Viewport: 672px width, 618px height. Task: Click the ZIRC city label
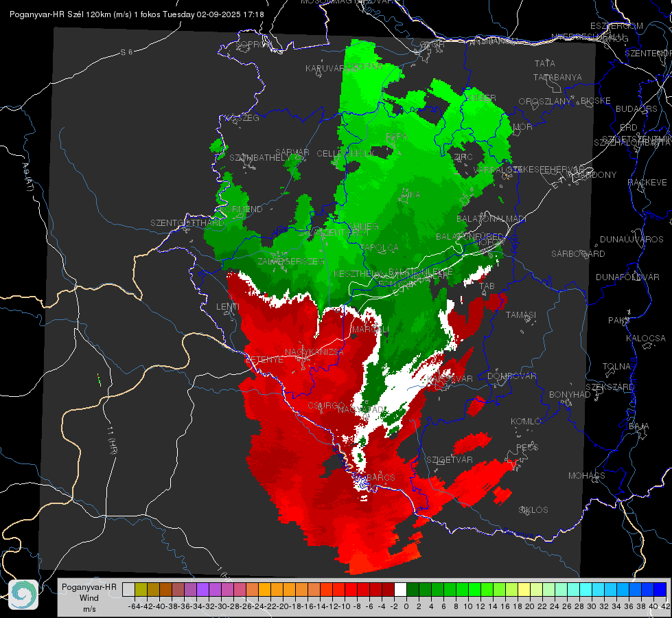(463, 157)
